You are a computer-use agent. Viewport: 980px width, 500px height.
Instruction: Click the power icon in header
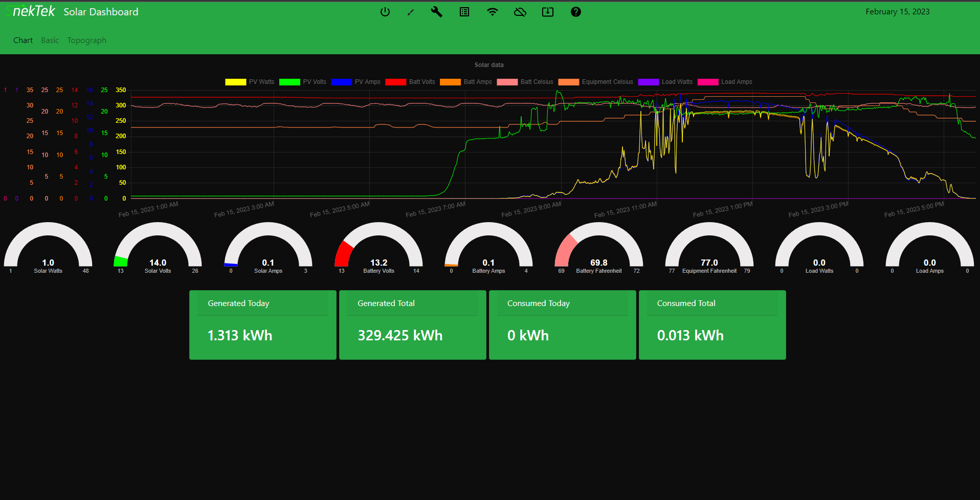[x=385, y=12]
